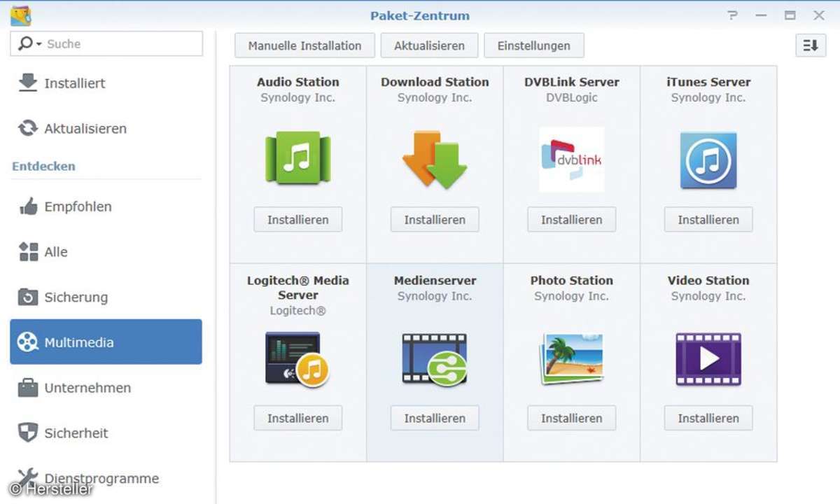Viewport: 840px width, 504px height.
Task: Click the Logitech Media Server icon
Action: point(297,359)
